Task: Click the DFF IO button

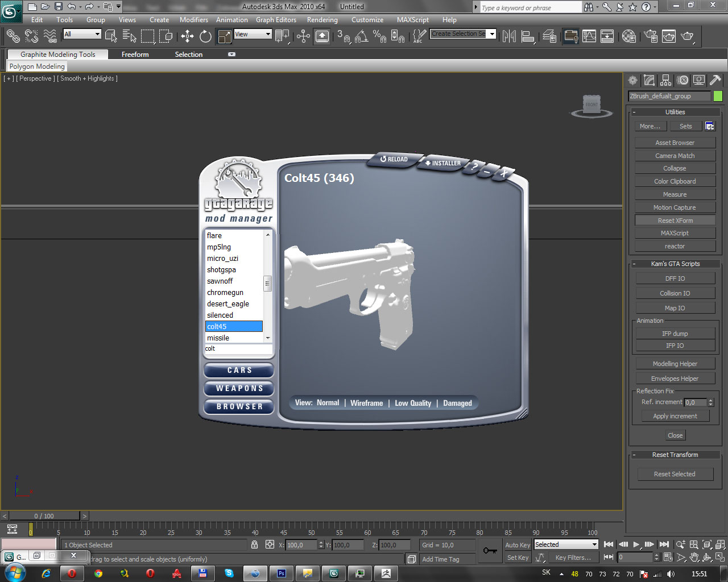Action: [x=675, y=278]
